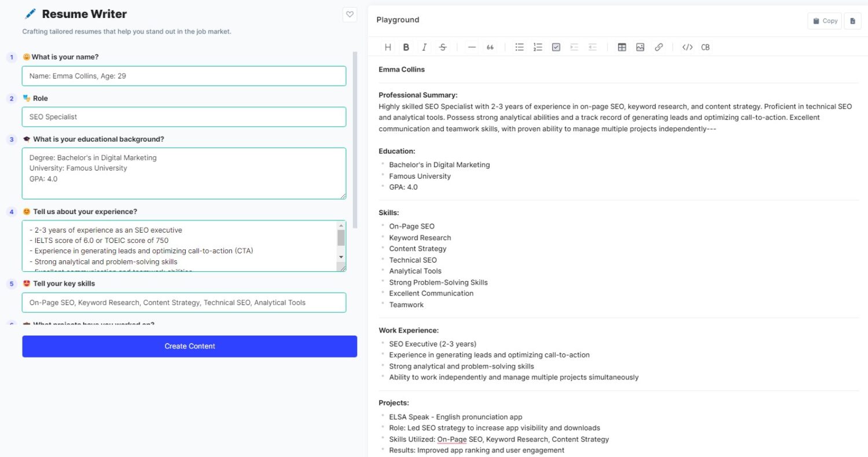Click the strikethrough toolbar icon
Viewport: 868px width, 457px height.
pos(443,47)
